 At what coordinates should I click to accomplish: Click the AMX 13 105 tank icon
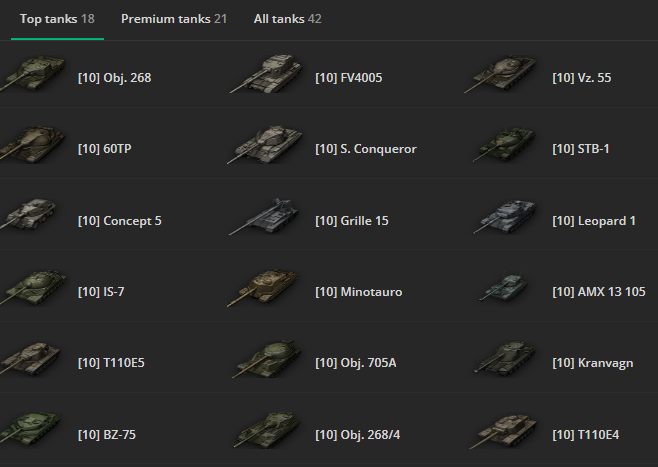503,288
